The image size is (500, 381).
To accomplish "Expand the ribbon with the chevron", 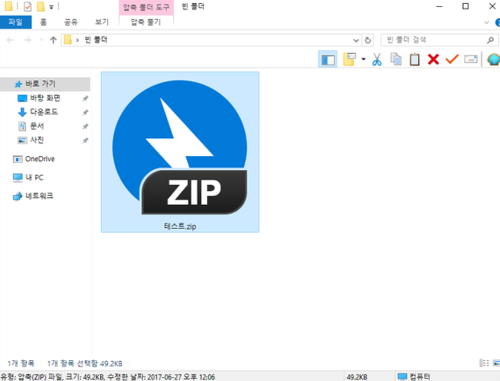I will 486,22.
